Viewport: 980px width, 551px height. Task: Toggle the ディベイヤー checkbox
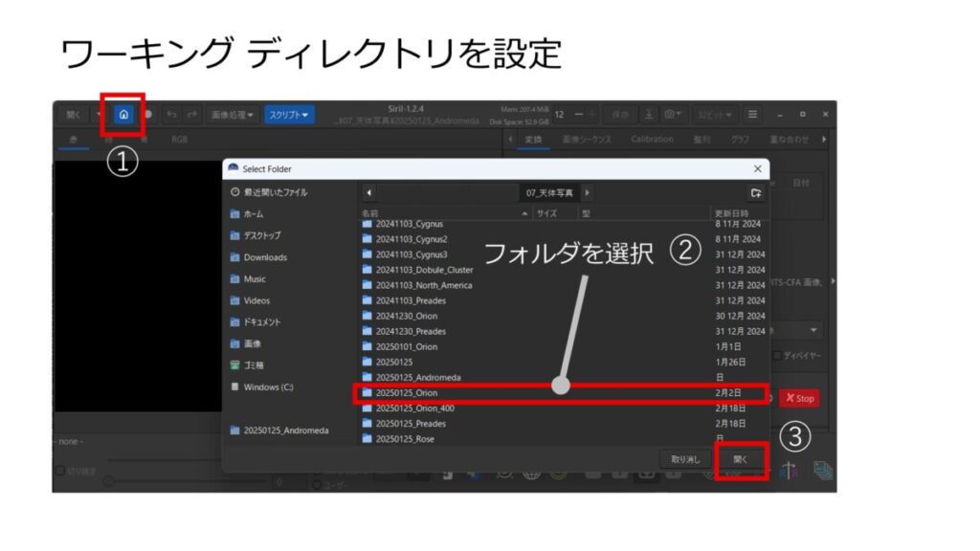[777, 356]
